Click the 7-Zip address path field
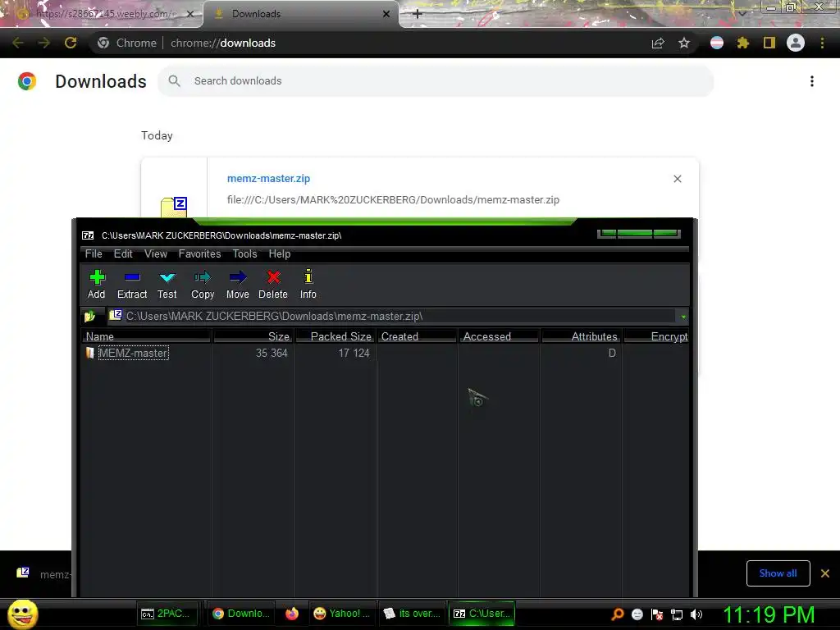 pos(393,317)
